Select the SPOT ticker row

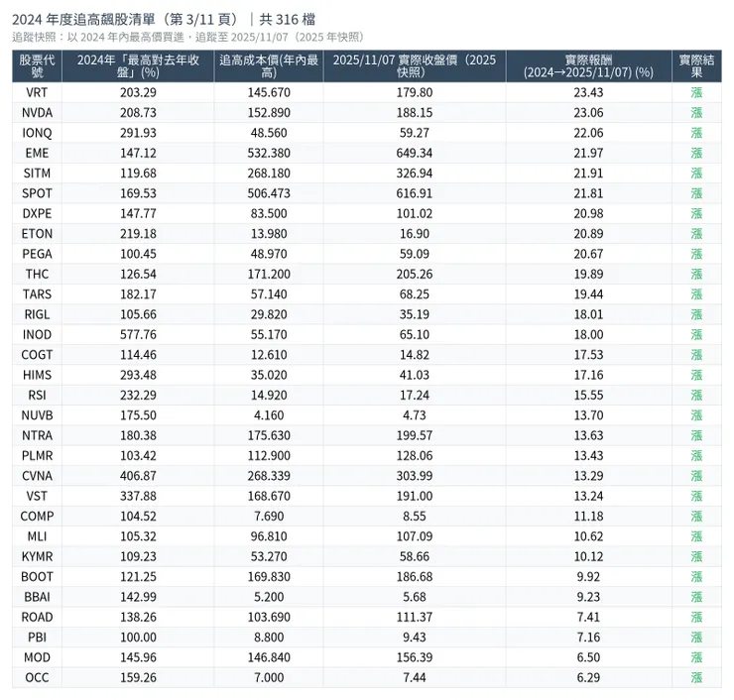[37, 193]
